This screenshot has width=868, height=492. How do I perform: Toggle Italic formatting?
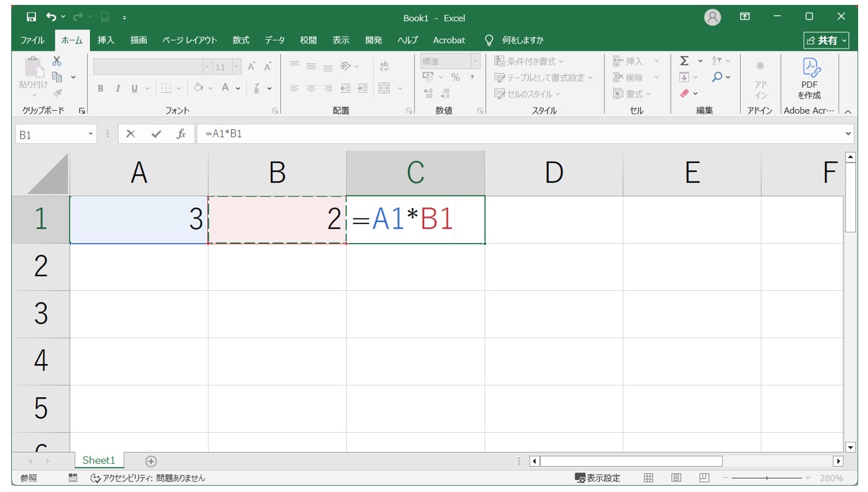pos(117,89)
